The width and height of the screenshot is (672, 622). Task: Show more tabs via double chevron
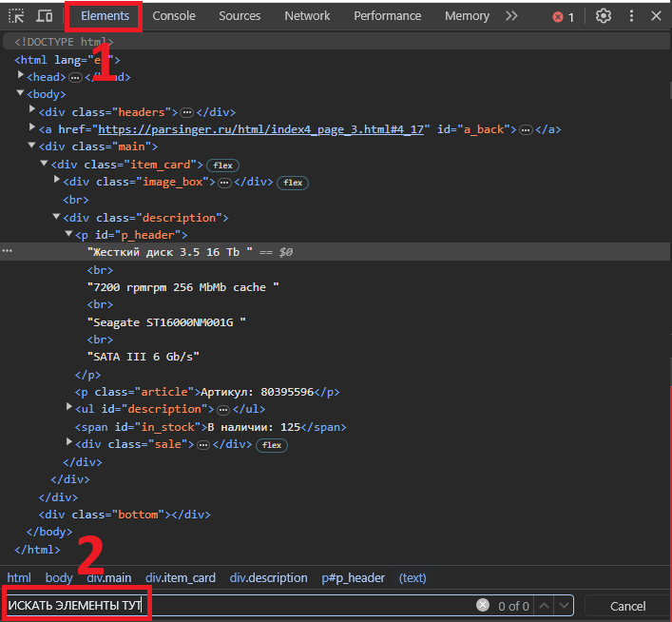[x=511, y=16]
